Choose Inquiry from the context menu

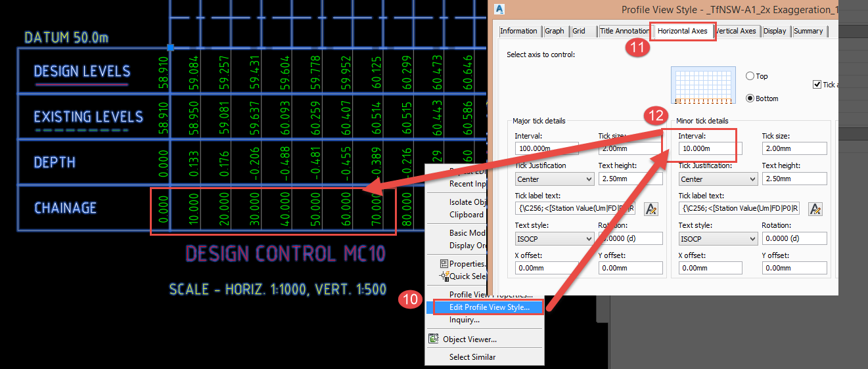(x=465, y=320)
